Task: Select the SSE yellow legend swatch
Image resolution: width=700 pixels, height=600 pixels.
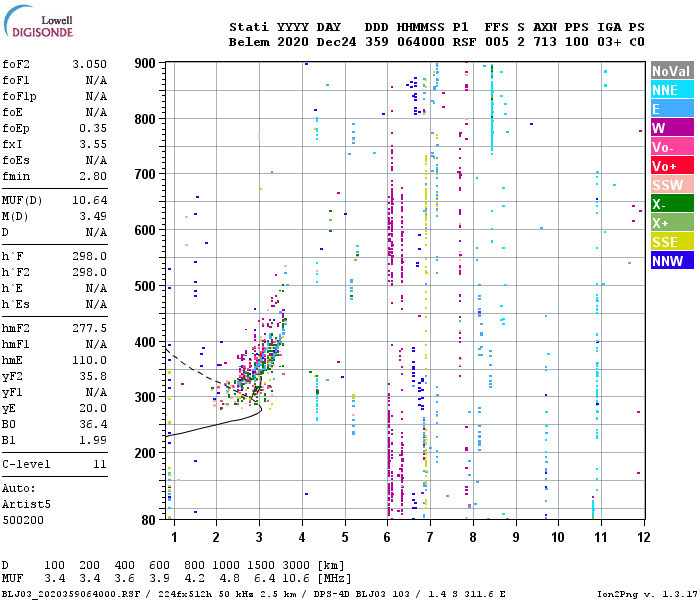Action: click(672, 242)
